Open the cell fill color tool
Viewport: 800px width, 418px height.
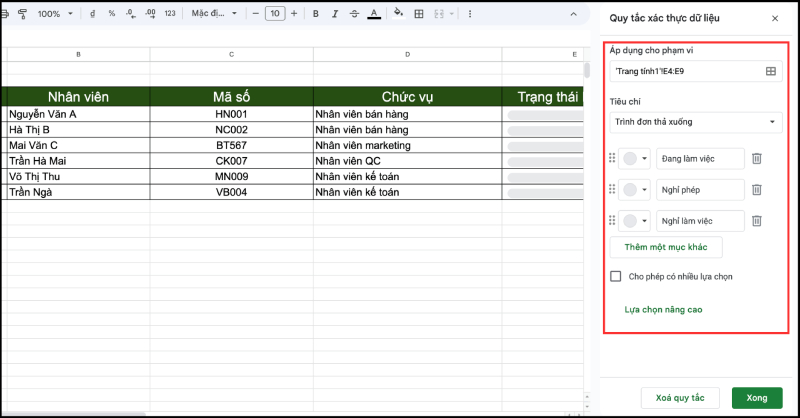click(x=399, y=14)
